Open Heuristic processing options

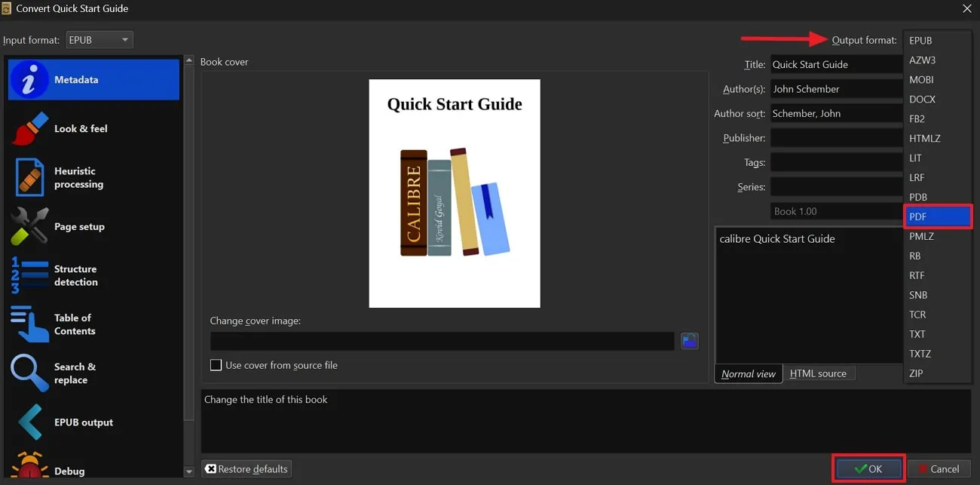click(93, 177)
